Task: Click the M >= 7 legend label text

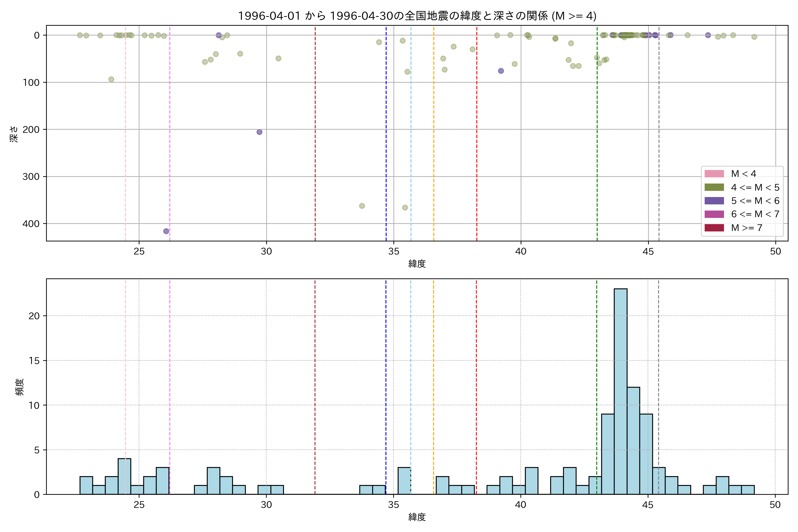Action: click(x=746, y=228)
